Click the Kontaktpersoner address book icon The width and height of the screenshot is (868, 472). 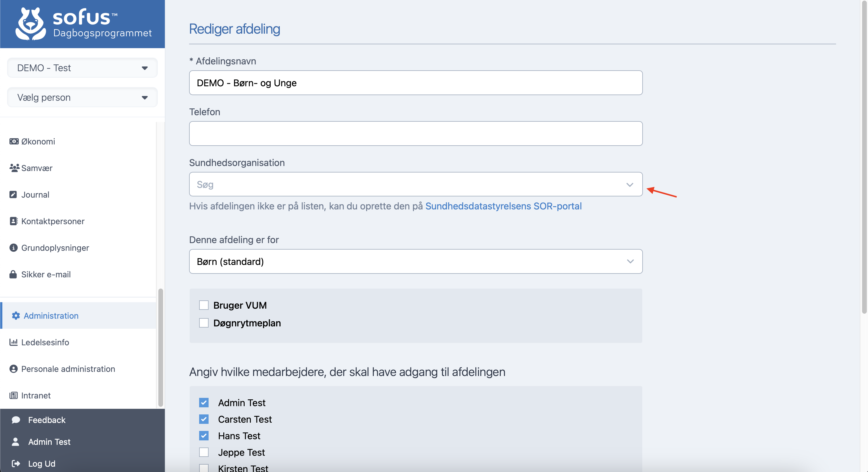point(14,221)
